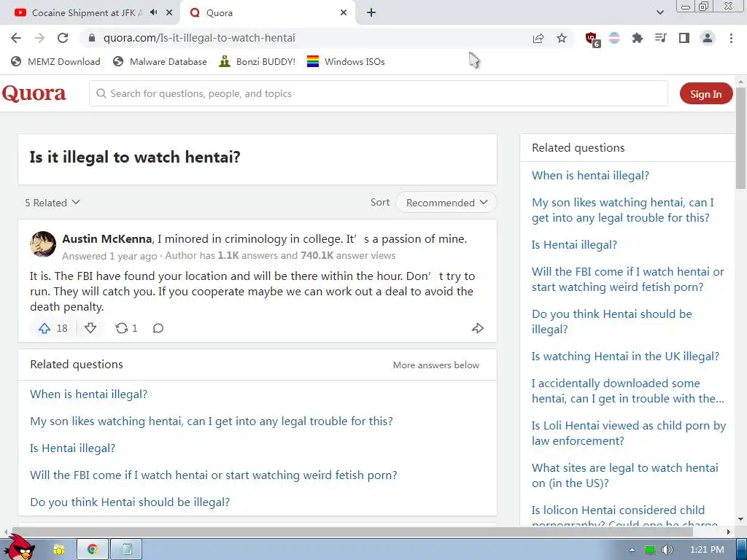Click the share arrow on the answer
The image size is (747, 560).
point(477,328)
